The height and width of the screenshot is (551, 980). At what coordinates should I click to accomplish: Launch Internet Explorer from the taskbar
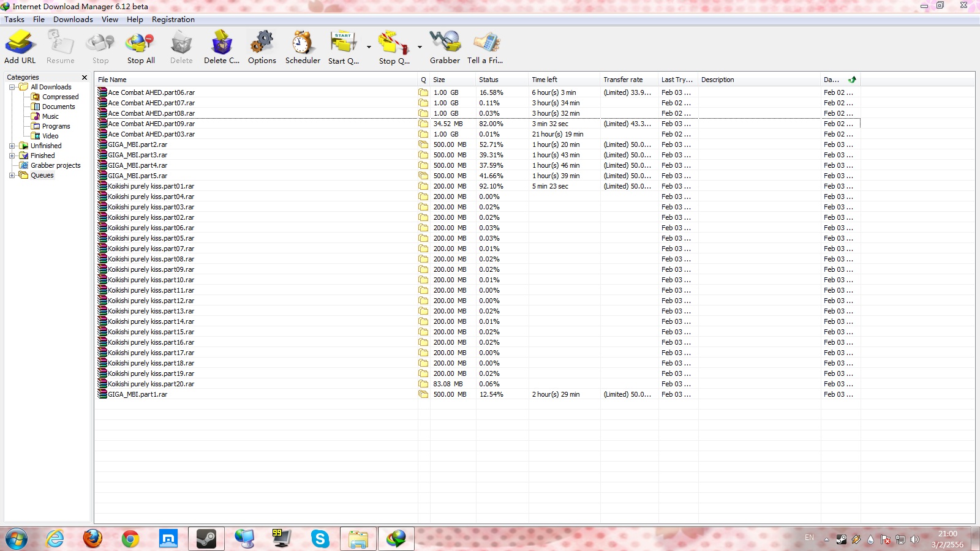click(x=55, y=539)
